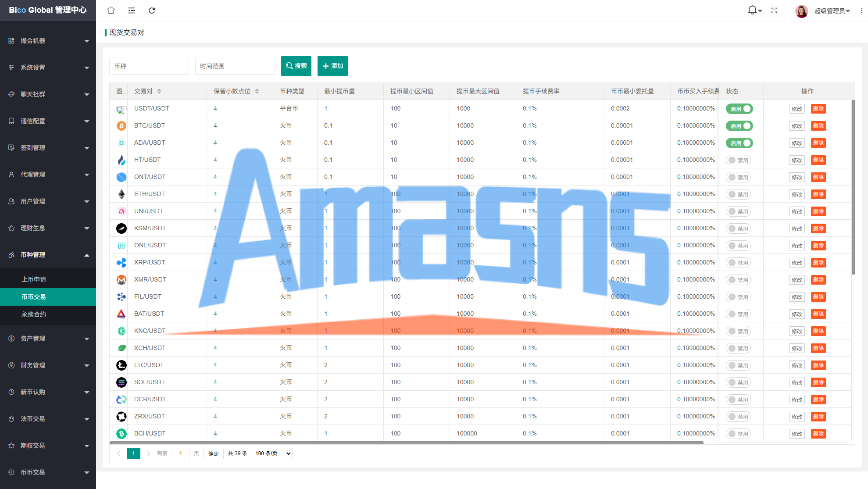Click the home icon in top toolbar
The height and width of the screenshot is (489, 868).
[111, 11]
